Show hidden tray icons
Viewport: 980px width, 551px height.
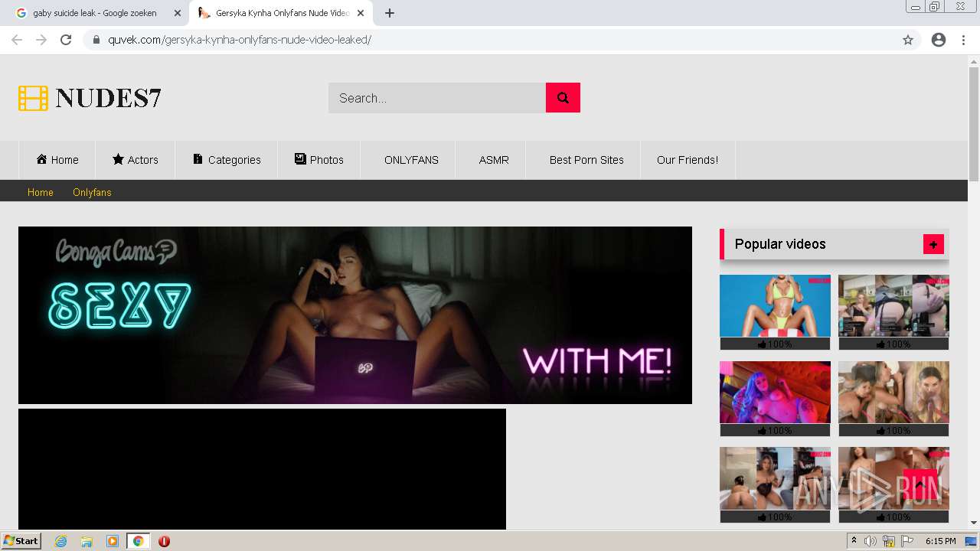[854, 541]
